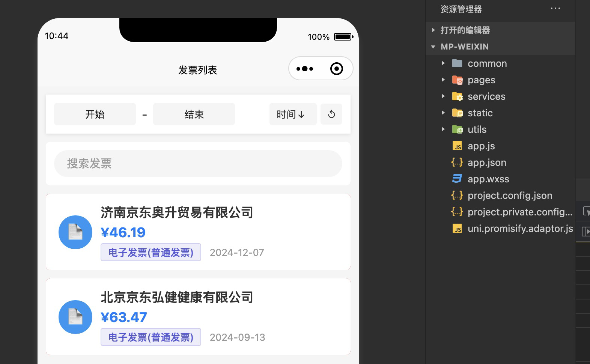Viewport: 590px width, 364px height.
Task: Click the static folder icon
Action: pos(457,113)
